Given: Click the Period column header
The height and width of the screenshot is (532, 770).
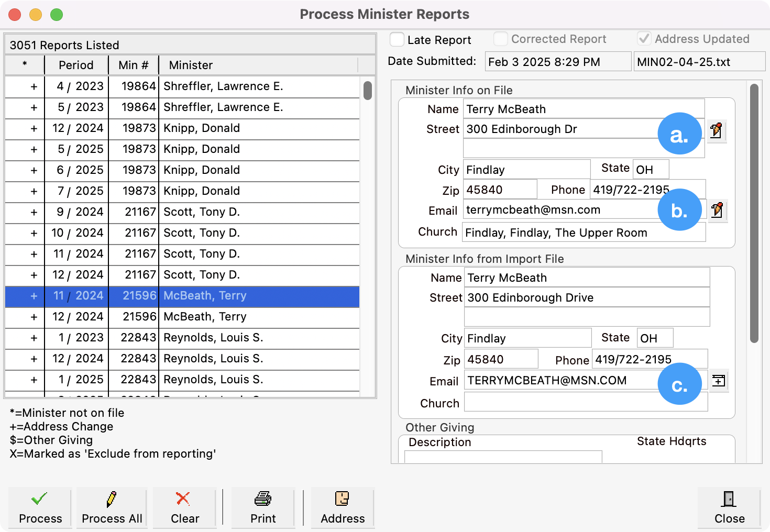Looking at the screenshot, I should [76, 65].
